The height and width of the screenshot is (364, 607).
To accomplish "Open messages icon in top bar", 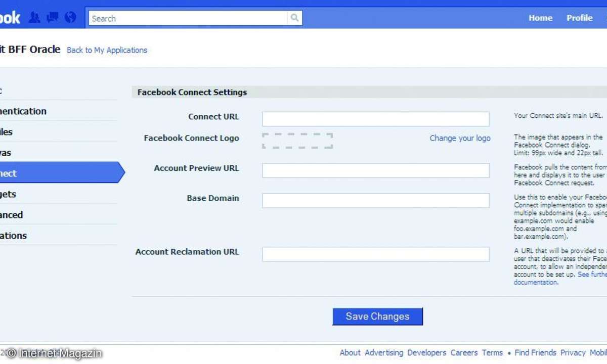I will pyautogui.click(x=53, y=18).
